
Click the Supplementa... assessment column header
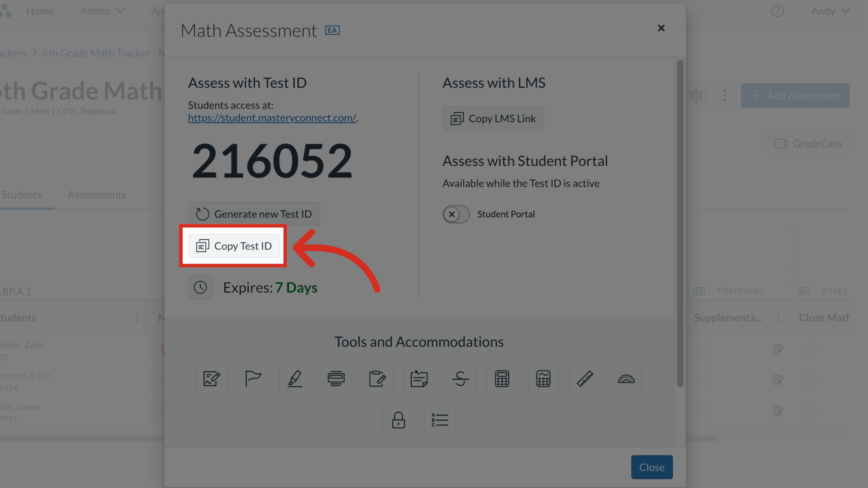click(x=728, y=318)
